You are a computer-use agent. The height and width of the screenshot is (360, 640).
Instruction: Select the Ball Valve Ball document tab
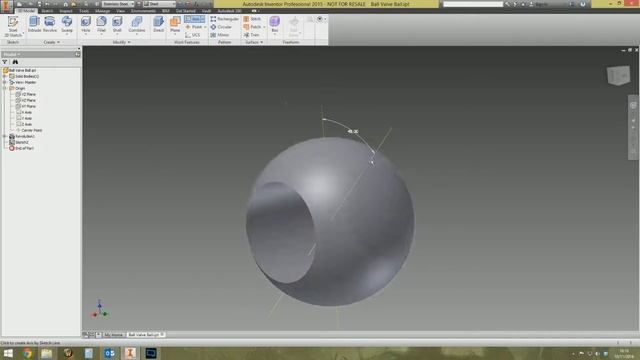[146, 335]
